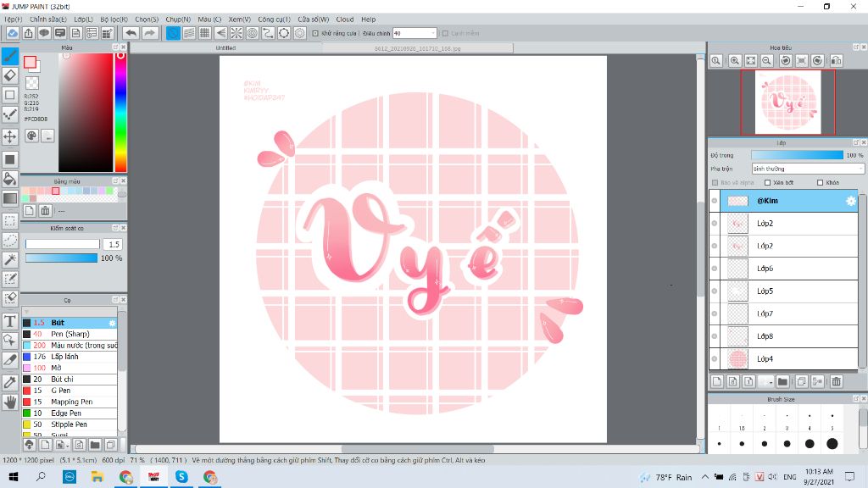Image resolution: width=868 pixels, height=488 pixels.
Task: Select the Magic Wand tool
Action: [x=10, y=259]
